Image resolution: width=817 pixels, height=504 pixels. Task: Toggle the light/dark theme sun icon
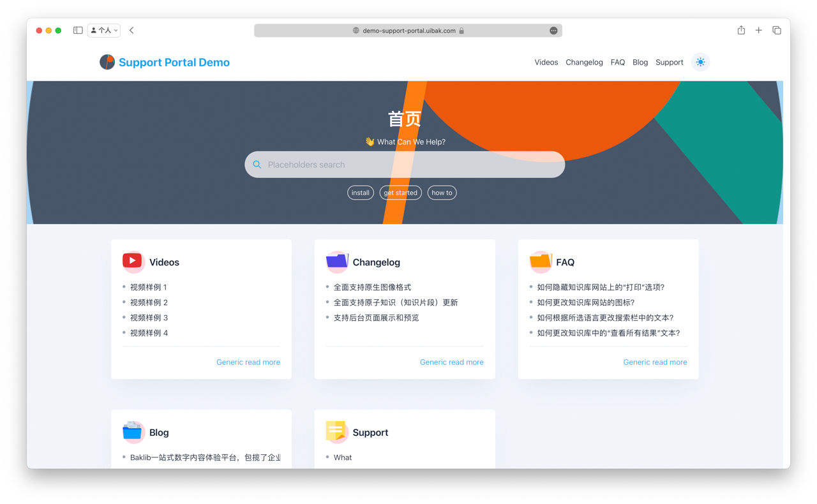(700, 62)
